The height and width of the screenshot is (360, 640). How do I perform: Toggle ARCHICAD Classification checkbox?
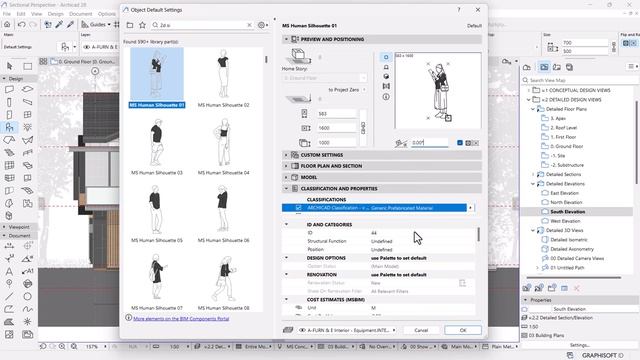298,208
